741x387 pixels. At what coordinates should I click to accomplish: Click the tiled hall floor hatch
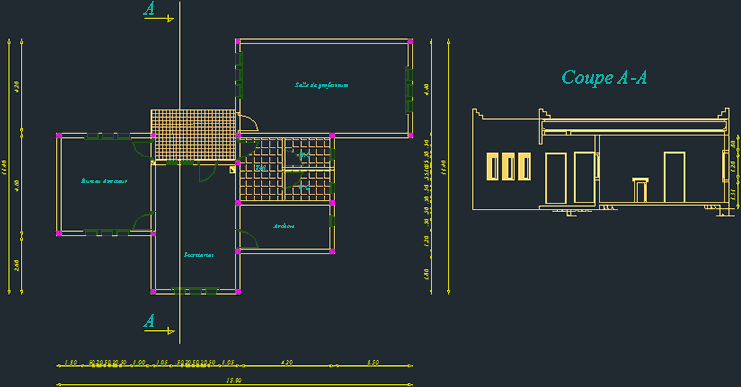tap(285, 169)
